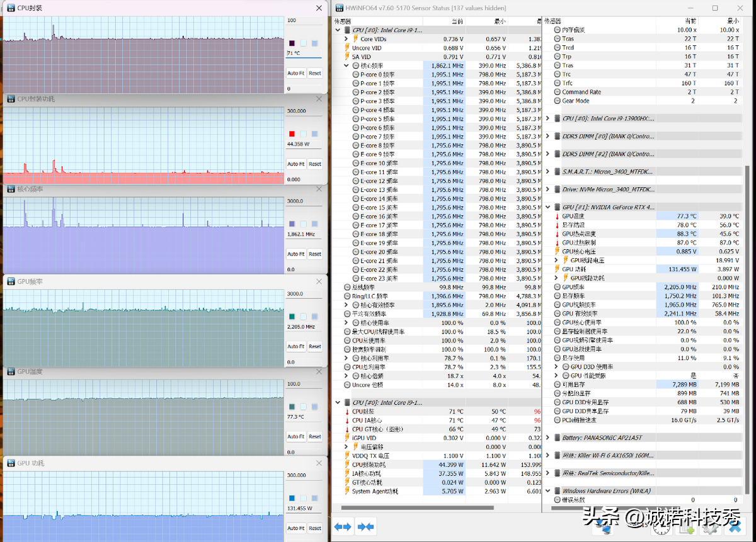756x542 pixels.
Task: Click Auto Fit in the GPU温度 graph window
Action: tap(295, 436)
